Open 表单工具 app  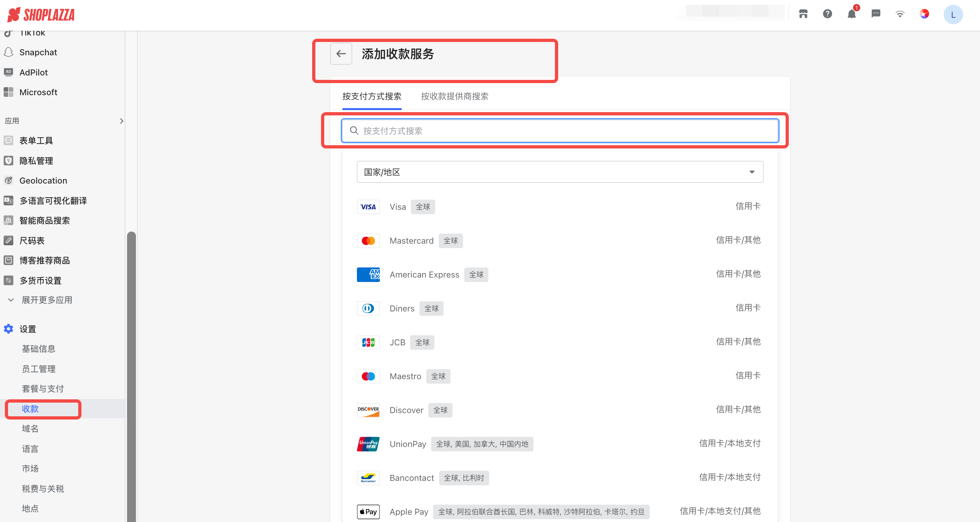(x=36, y=141)
